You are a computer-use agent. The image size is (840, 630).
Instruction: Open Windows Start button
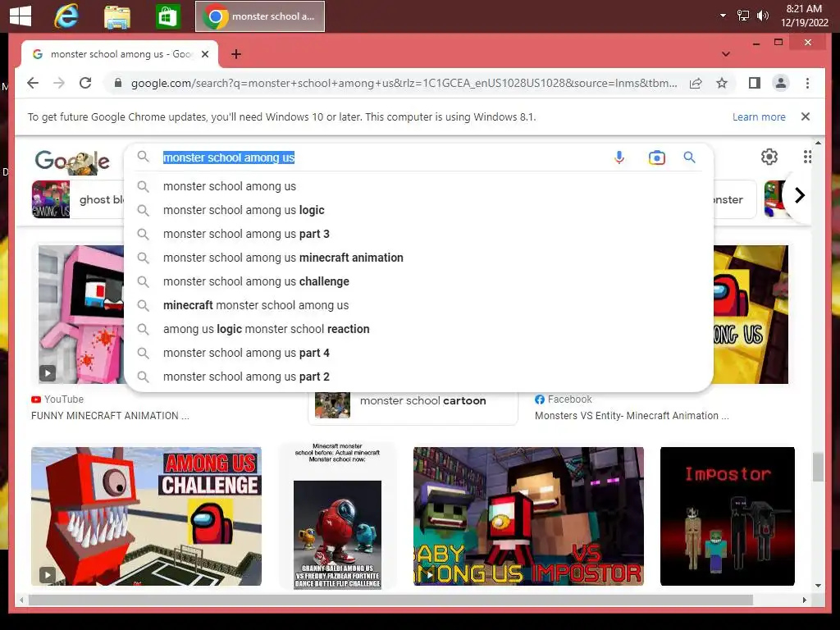[x=21, y=16]
